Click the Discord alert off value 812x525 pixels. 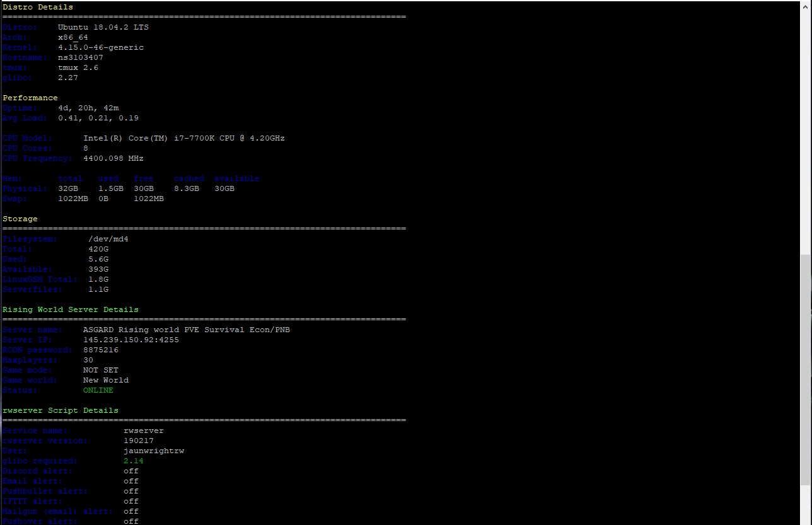click(x=130, y=471)
